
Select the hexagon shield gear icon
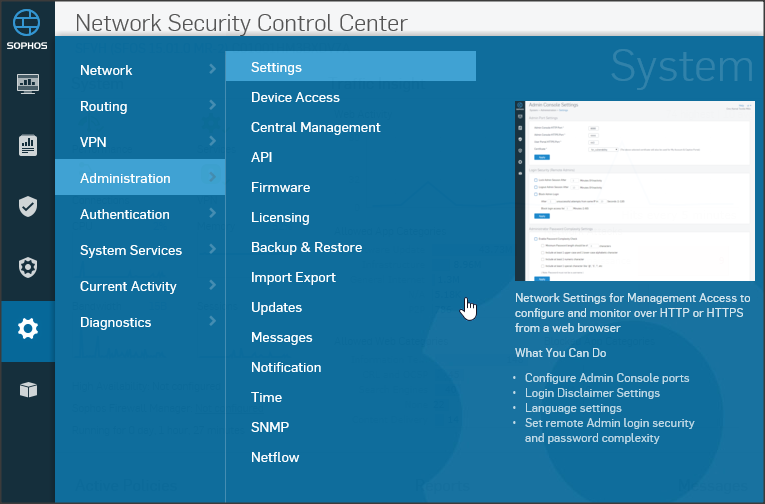pos(28,267)
